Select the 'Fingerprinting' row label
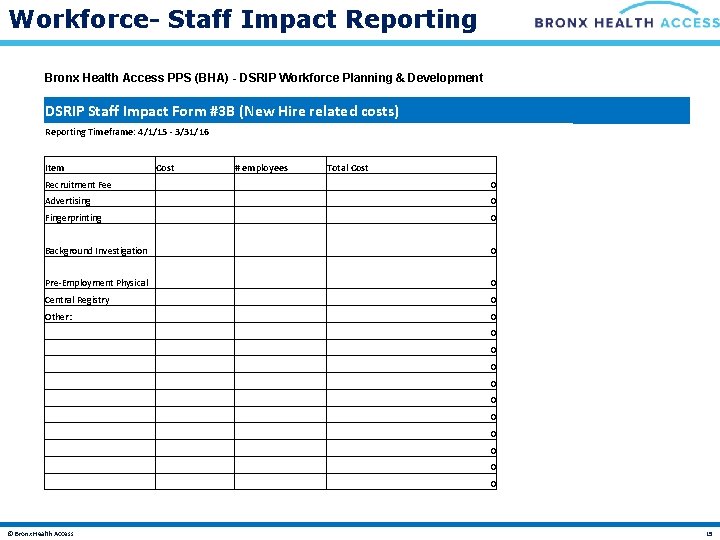 (x=73, y=218)
